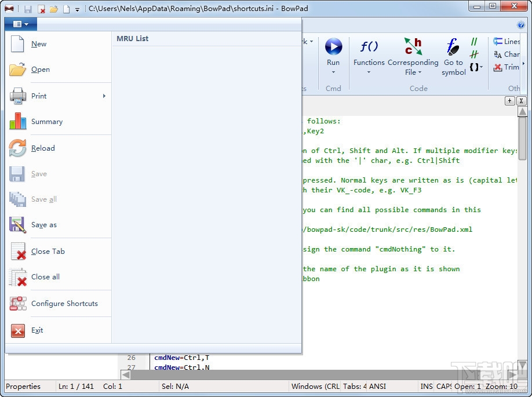Open the blue help question mark icon
This screenshot has height=397, width=532.
[521, 25]
